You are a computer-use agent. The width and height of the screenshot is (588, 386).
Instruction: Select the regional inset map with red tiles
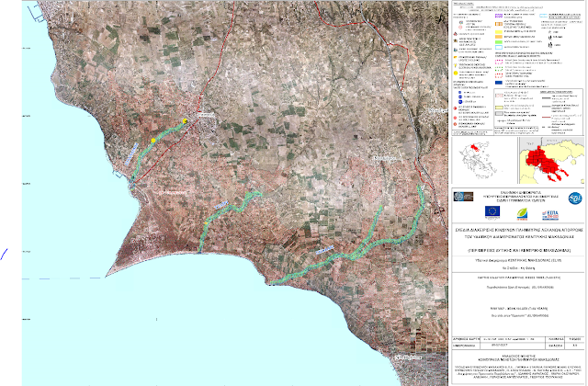551,160
